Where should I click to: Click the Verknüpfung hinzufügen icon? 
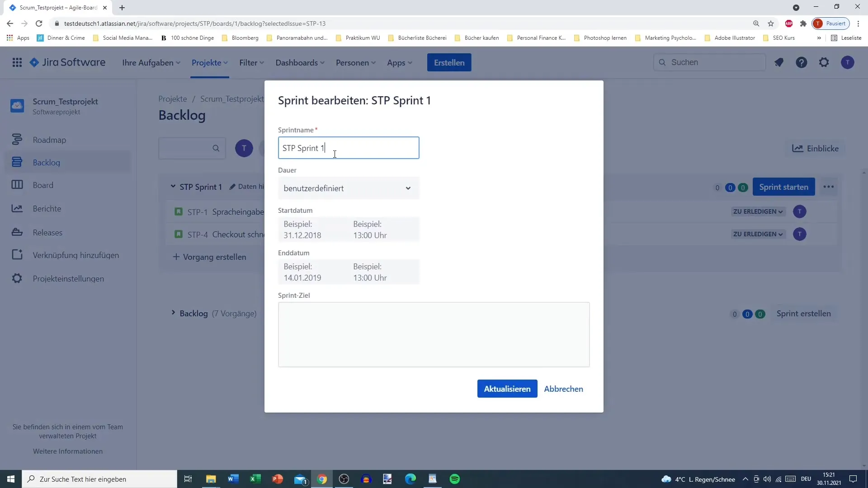pyautogui.click(x=16, y=255)
